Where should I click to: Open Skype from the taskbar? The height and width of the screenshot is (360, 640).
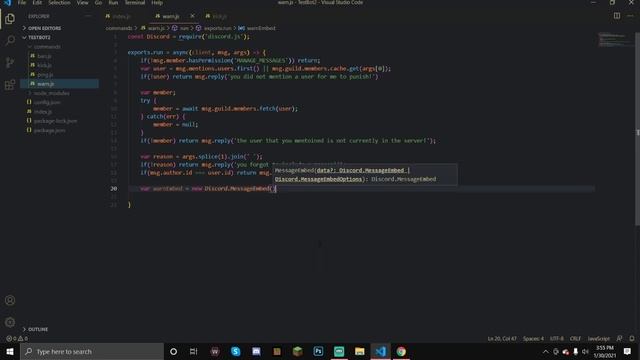[x=236, y=351]
